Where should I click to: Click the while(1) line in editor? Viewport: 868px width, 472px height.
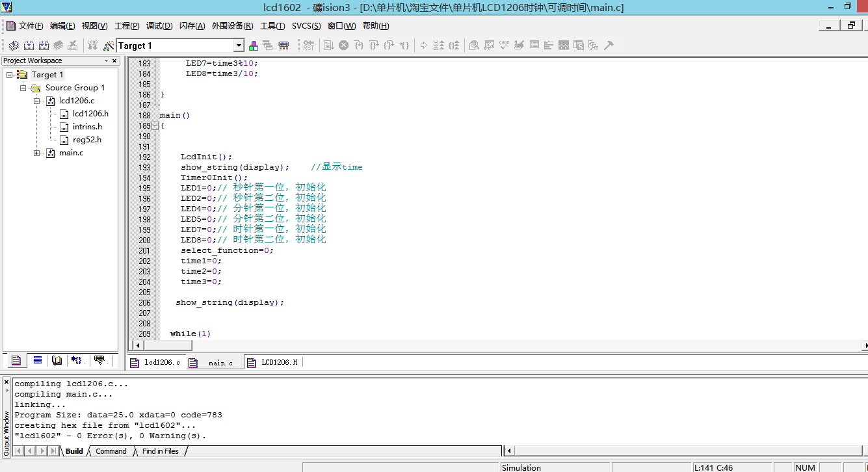191,334
